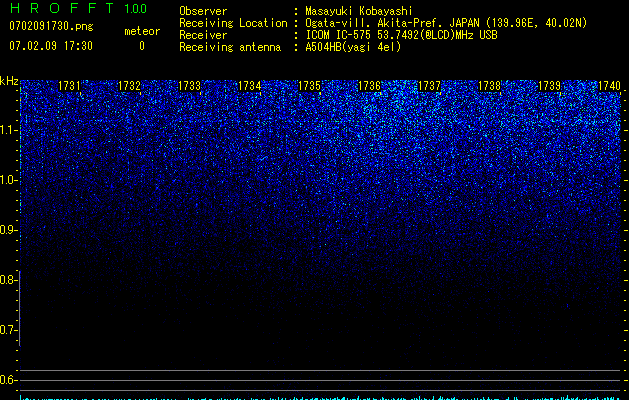
Task: Click time marker 1736
Action: 369,86
